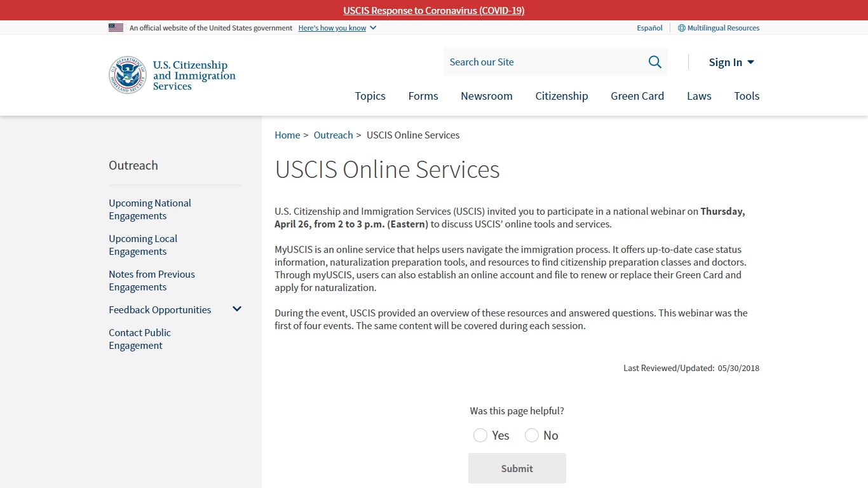Open Contact Public Engagement in the sidebar
This screenshot has height=488, width=868.
(140, 339)
